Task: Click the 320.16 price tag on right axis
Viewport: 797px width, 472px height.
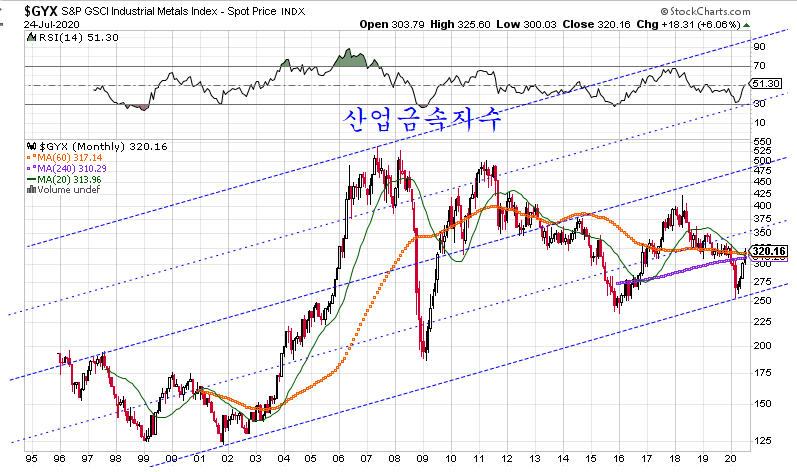Action: pos(769,251)
